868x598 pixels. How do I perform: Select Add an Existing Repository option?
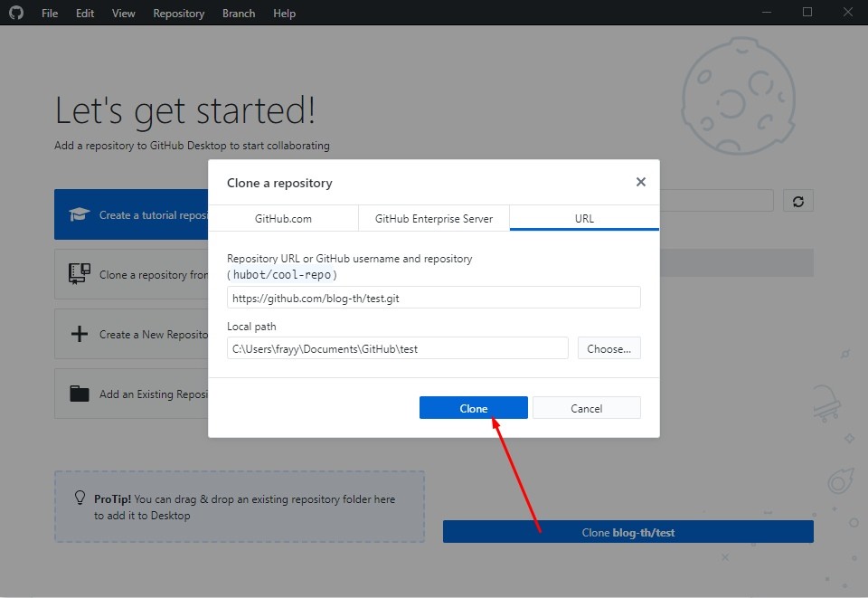point(131,394)
